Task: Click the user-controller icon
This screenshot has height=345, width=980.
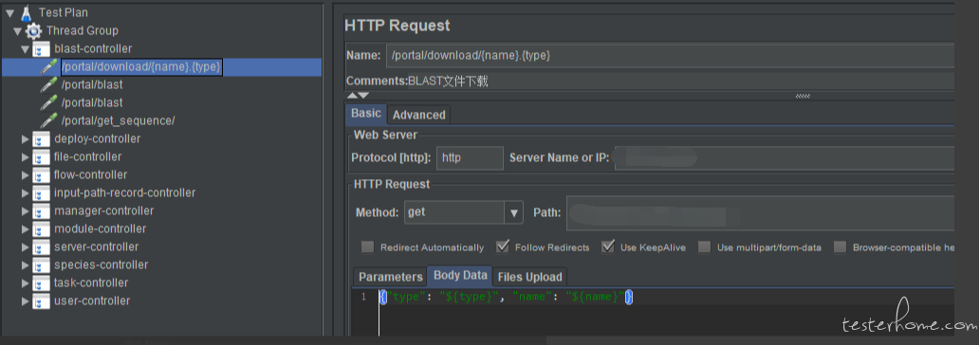Action: click(x=41, y=301)
